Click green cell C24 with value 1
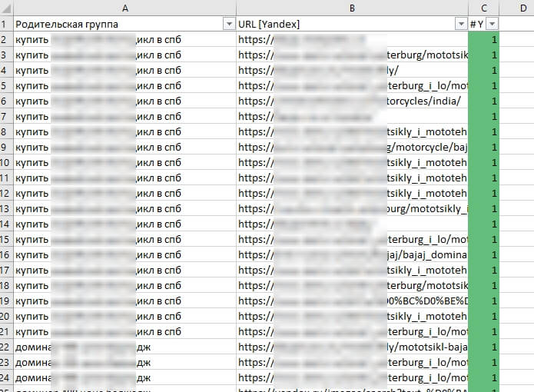534x392 pixels. (484, 377)
